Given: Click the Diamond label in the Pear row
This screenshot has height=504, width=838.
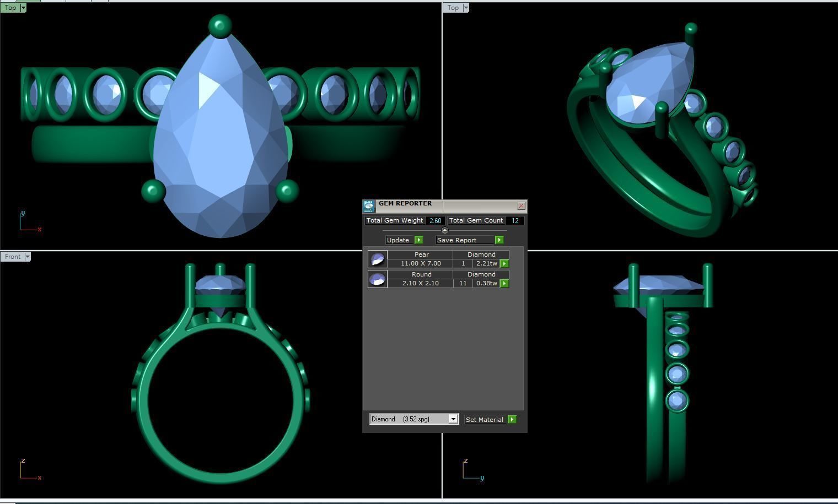Looking at the screenshot, I should [481, 254].
